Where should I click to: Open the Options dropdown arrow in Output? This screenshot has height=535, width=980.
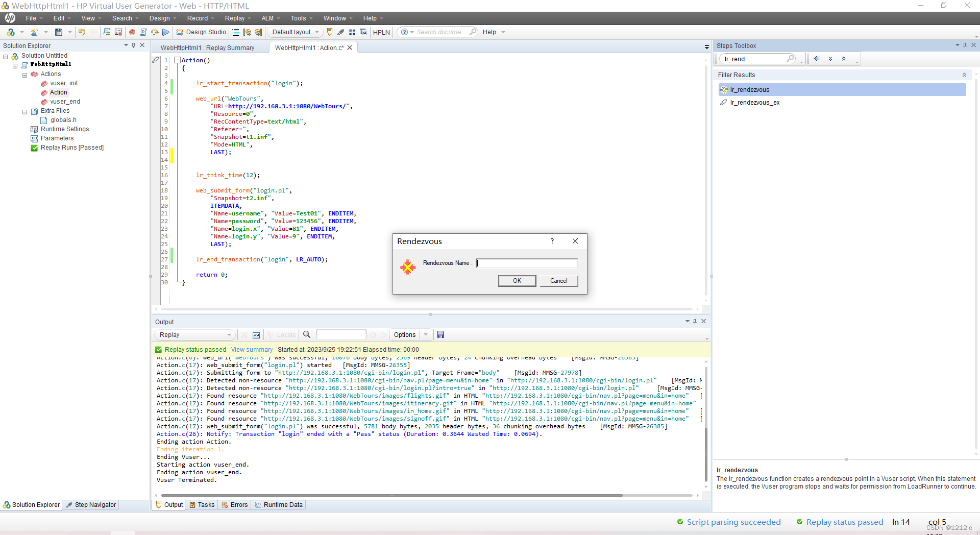[426, 335]
